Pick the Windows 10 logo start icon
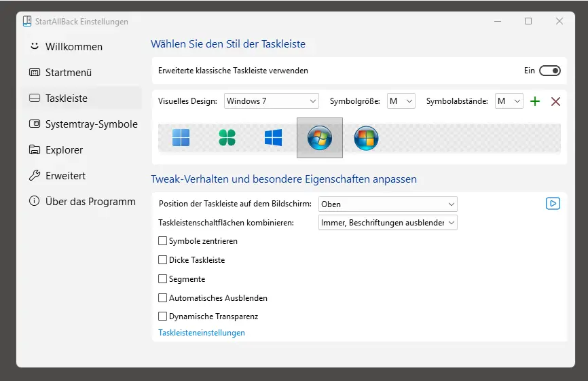Screen dimensions: 588x381 pos(273,138)
